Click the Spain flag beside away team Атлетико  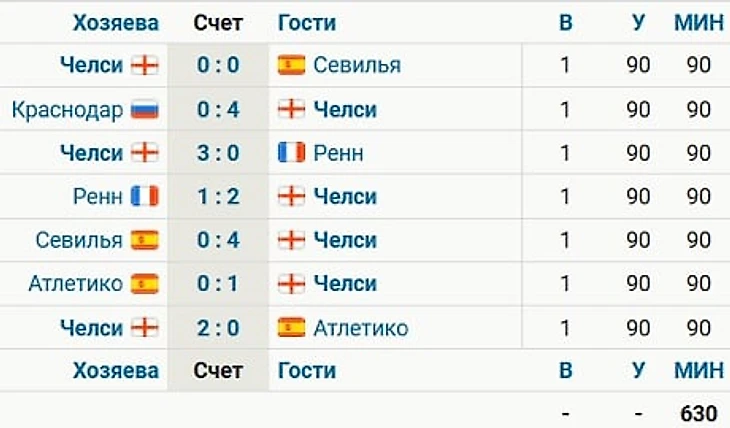(x=291, y=327)
